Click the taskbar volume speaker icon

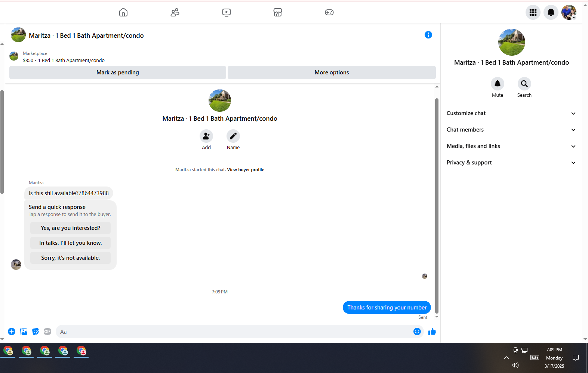click(515, 365)
